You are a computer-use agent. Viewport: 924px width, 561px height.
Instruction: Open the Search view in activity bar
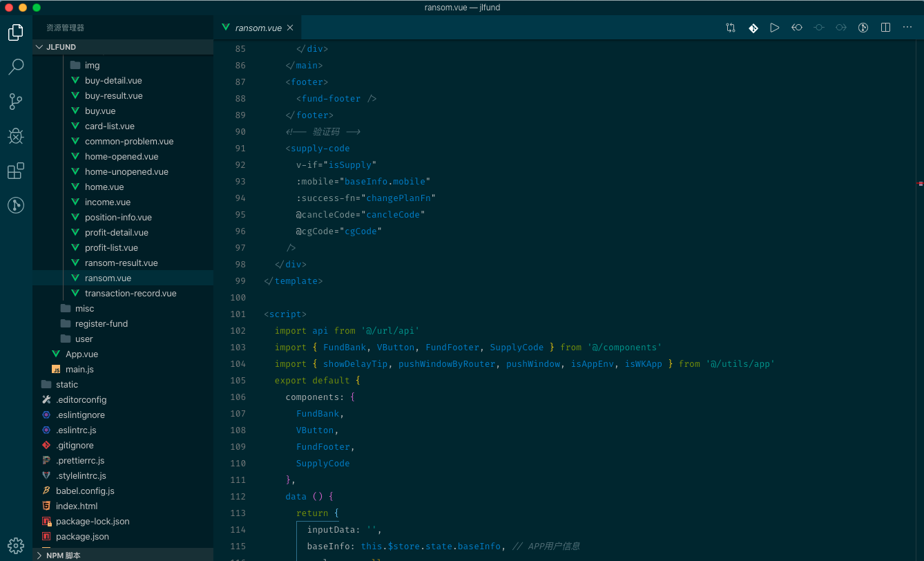[16, 67]
